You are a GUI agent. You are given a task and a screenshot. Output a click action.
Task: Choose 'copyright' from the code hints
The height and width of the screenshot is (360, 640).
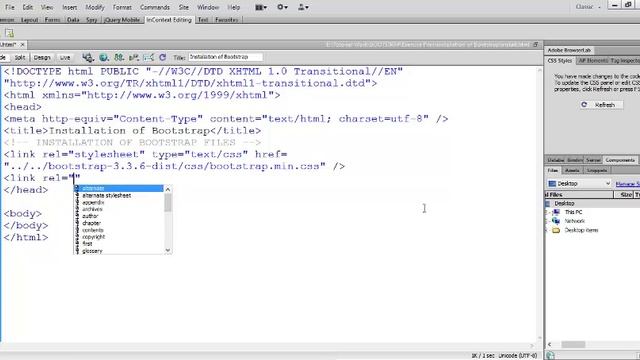tap(119, 237)
